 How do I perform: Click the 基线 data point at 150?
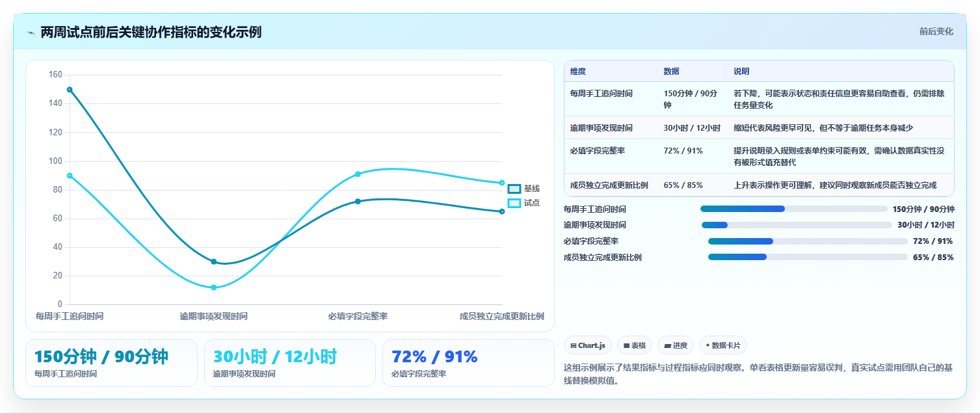[70, 90]
